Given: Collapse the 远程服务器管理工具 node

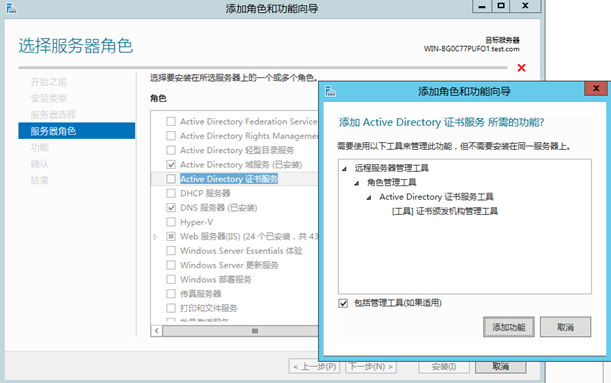Looking at the screenshot, I should 344,169.
